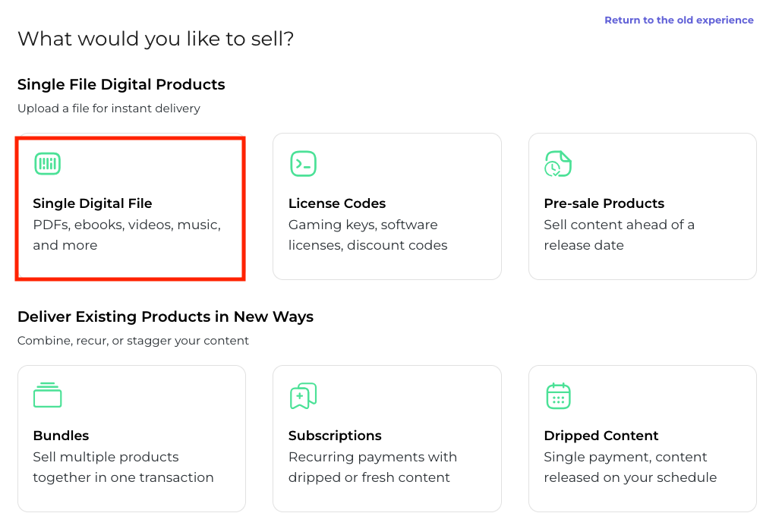Click the License Codes terminal icon

tap(303, 163)
